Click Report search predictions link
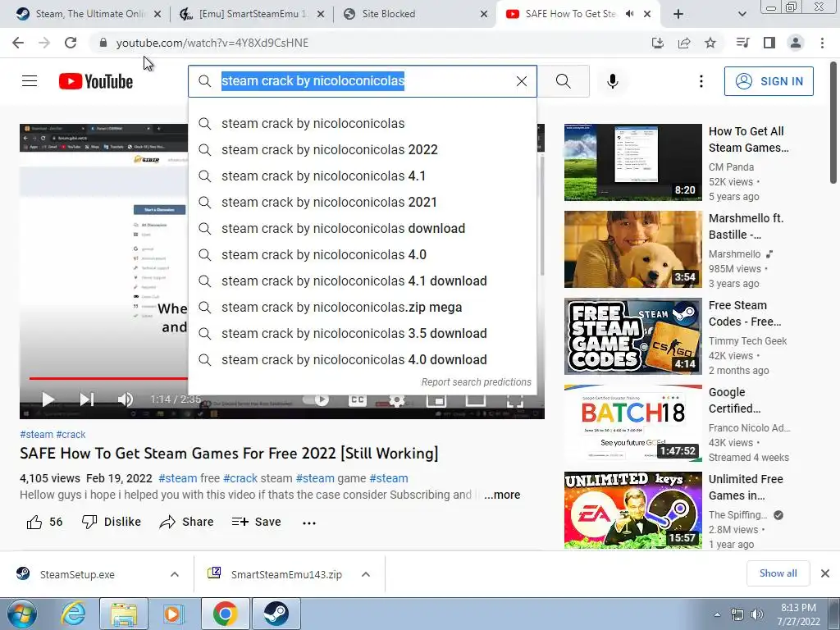The image size is (840, 630). click(x=477, y=382)
